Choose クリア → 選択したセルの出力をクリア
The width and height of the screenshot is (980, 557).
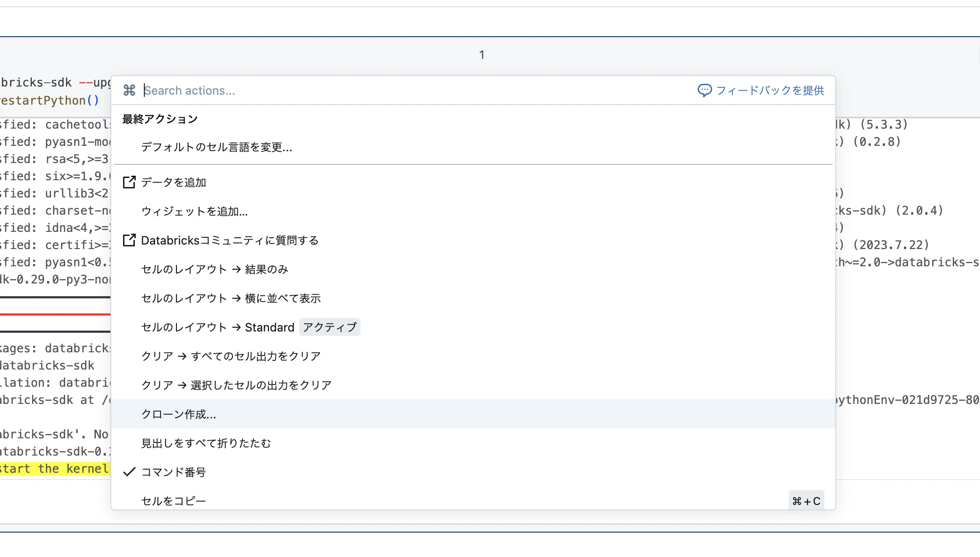pos(473,385)
